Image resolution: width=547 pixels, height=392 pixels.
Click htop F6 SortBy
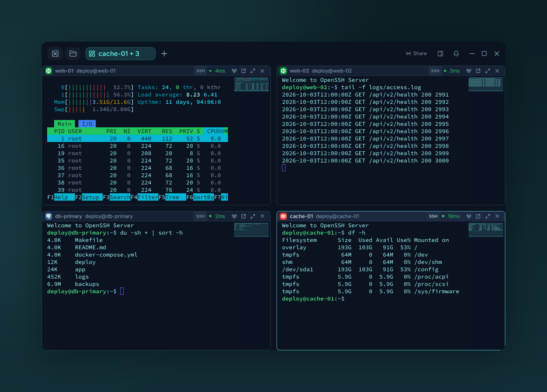coord(200,197)
